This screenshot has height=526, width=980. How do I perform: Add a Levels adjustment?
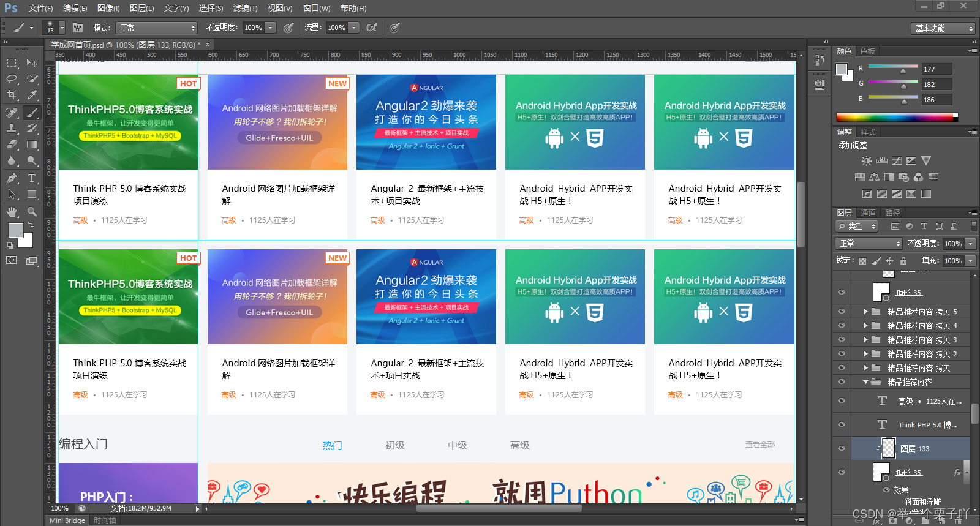[x=882, y=161]
